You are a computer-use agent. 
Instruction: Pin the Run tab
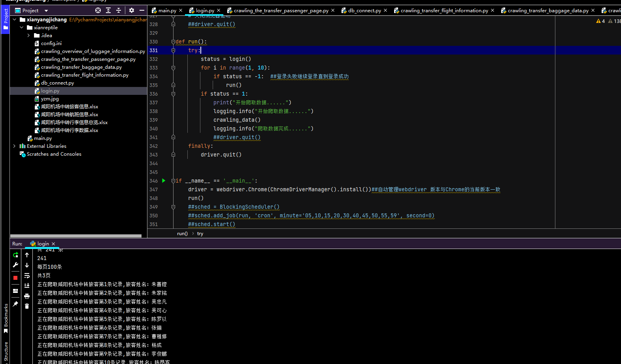(x=15, y=304)
